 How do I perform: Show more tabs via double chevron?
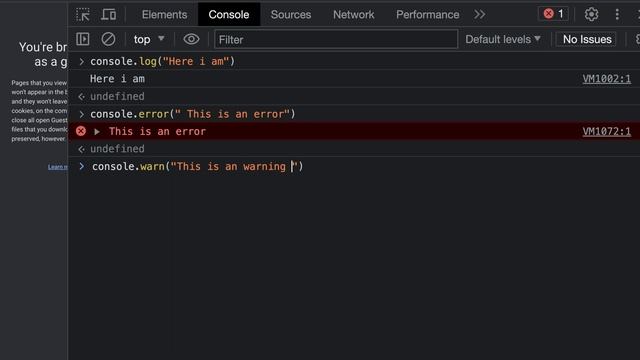tap(480, 15)
